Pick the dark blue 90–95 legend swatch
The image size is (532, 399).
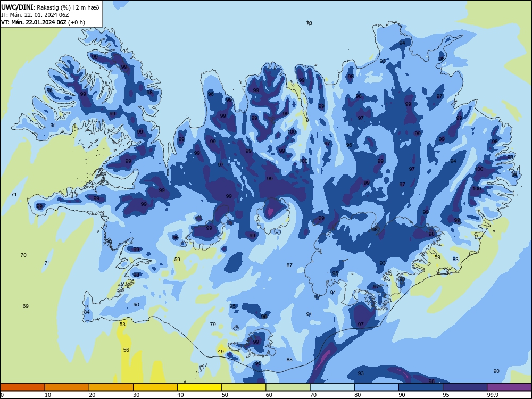click(x=421, y=387)
